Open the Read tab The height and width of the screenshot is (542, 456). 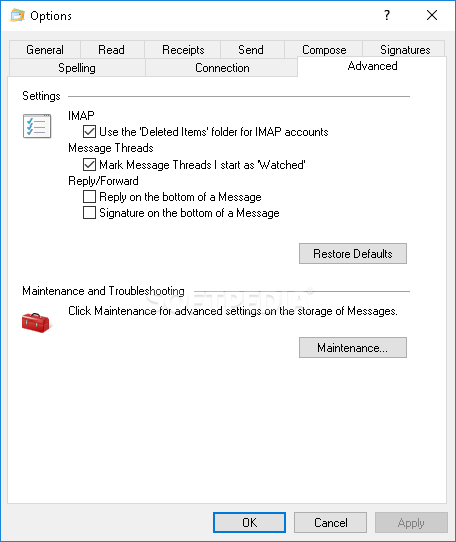112,50
